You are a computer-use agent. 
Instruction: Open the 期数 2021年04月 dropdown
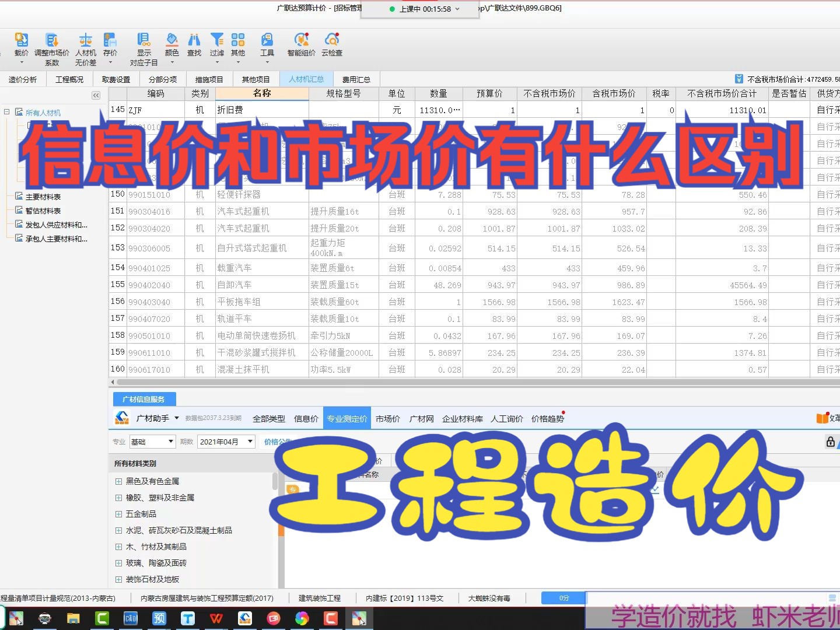point(226,442)
